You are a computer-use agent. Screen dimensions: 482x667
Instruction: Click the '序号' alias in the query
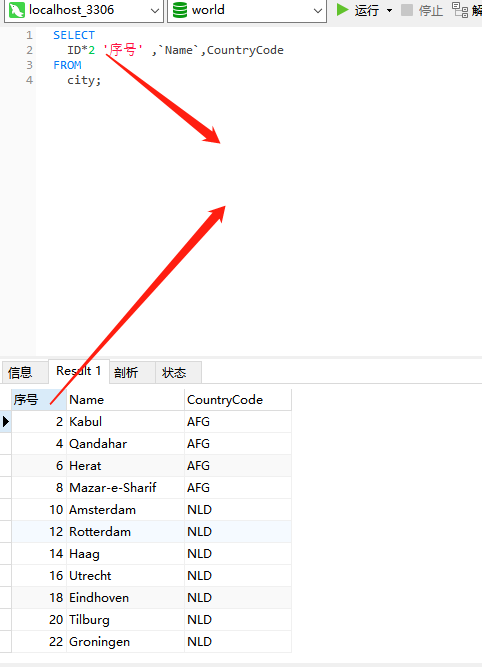coord(123,50)
